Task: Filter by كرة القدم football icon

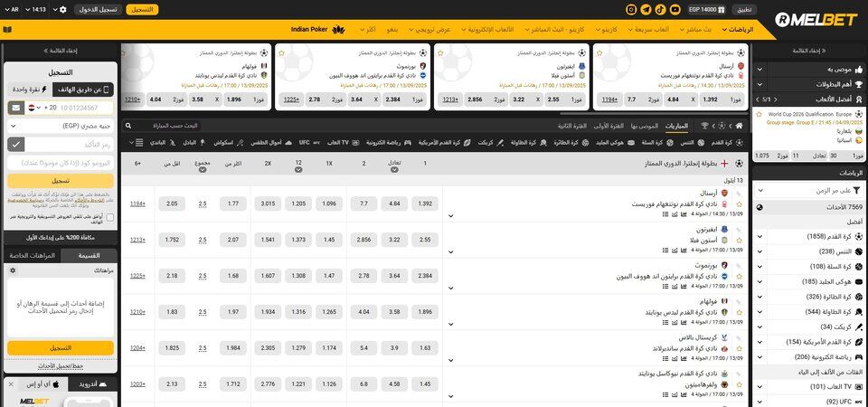Action: [x=740, y=142]
